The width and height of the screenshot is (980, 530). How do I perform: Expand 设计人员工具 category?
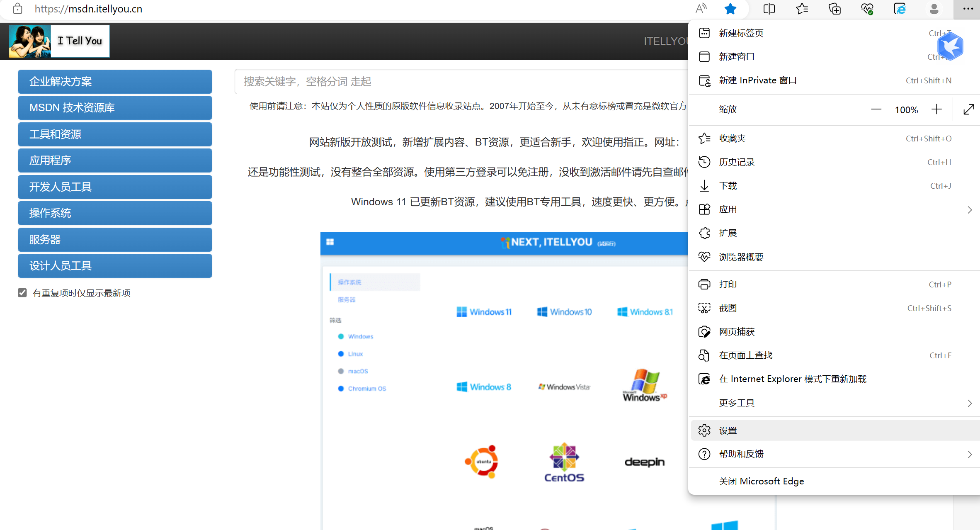(x=115, y=266)
